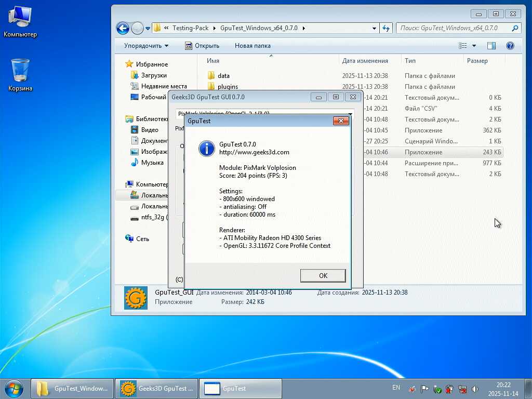Click Новая папка in the toolbar
Viewport: 532px width, 399px height.
tap(252, 46)
